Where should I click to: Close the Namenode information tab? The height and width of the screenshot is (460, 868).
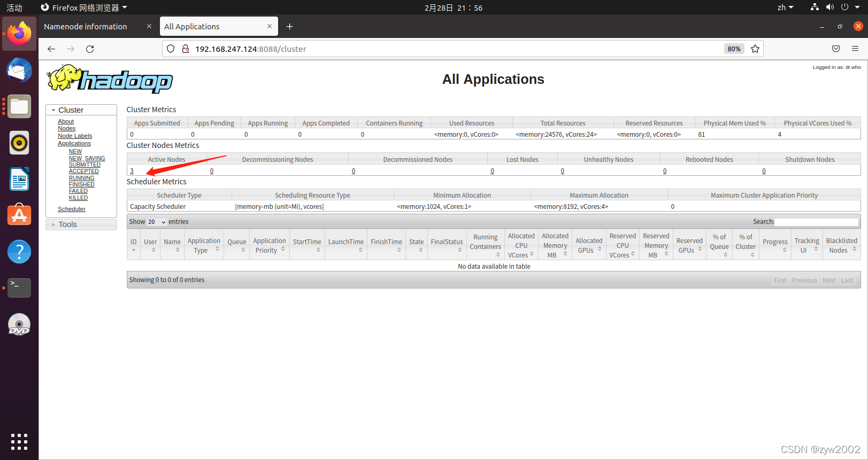(x=149, y=26)
